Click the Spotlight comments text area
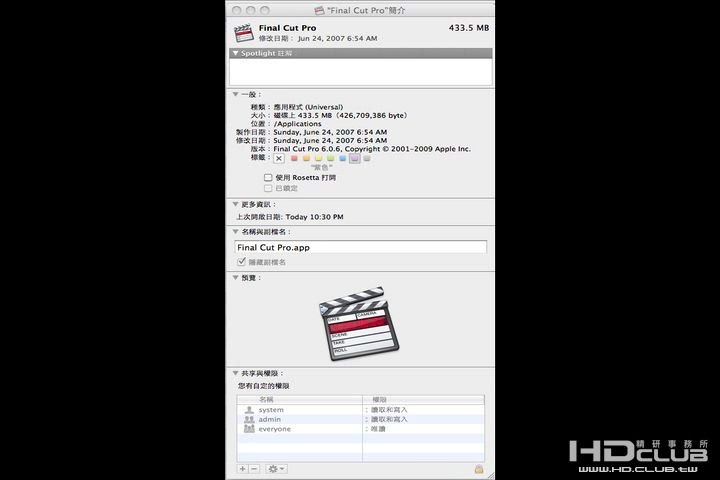Screen dimensions: 720x480 [x=360, y=71]
